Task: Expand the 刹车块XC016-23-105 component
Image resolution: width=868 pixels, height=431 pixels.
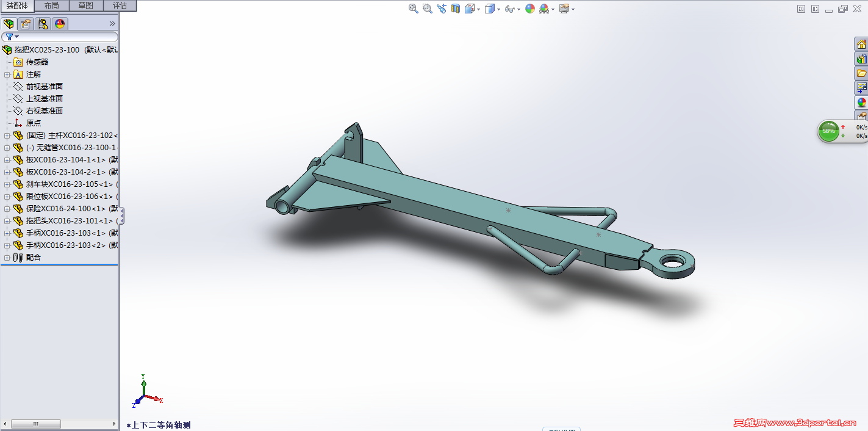Action: (x=7, y=184)
